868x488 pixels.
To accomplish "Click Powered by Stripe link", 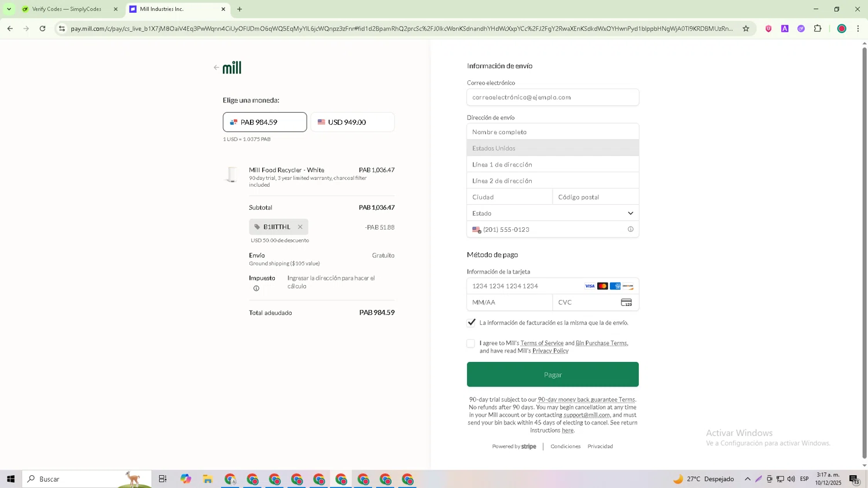I will point(514,446).
